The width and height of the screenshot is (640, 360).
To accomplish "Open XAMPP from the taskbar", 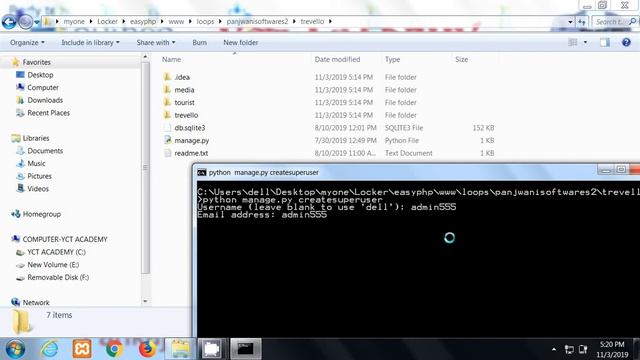I will [82, 349].
